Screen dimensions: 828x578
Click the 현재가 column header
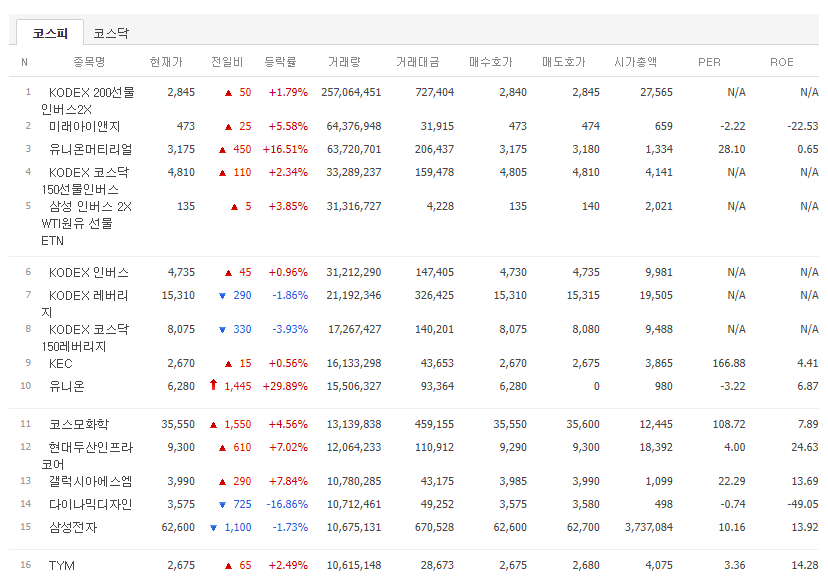(x=166, y=62)
